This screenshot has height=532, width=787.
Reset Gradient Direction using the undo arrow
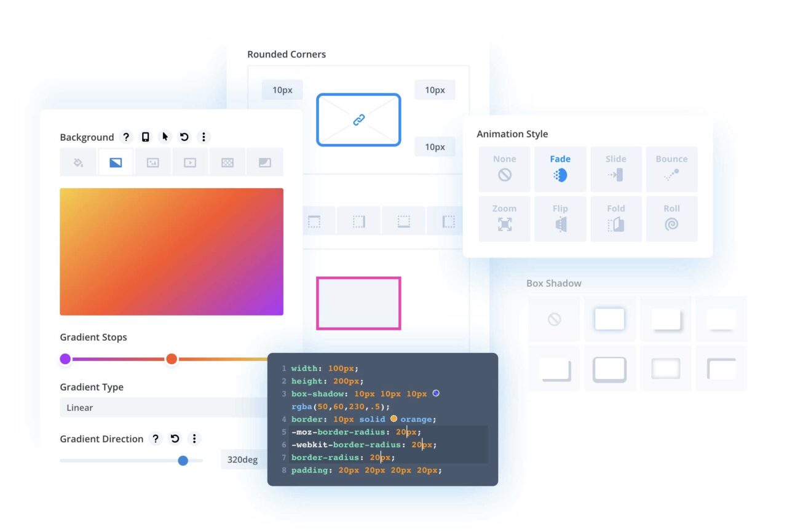click(175, 439)
